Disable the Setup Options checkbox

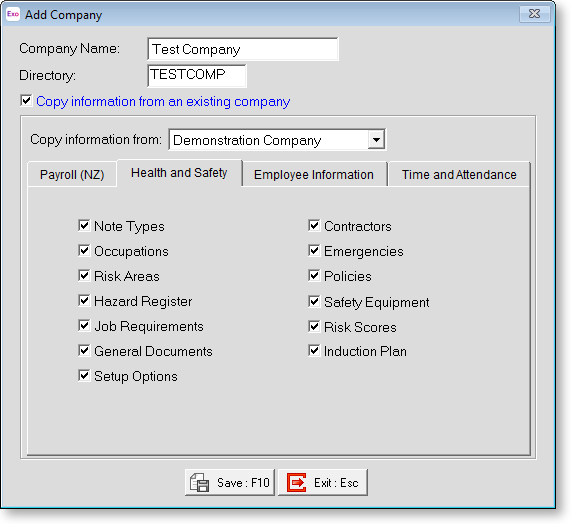pyautogui.click(x=84, y=375)
